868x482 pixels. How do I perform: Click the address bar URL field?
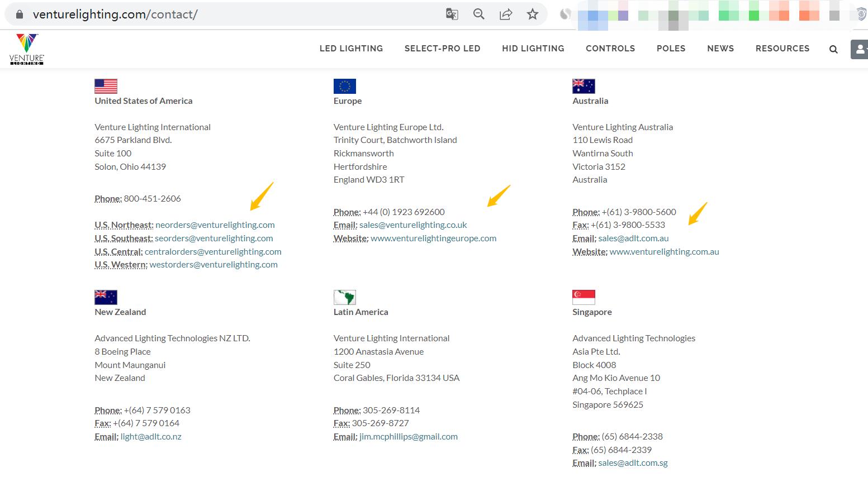click(x=224, y=15)
